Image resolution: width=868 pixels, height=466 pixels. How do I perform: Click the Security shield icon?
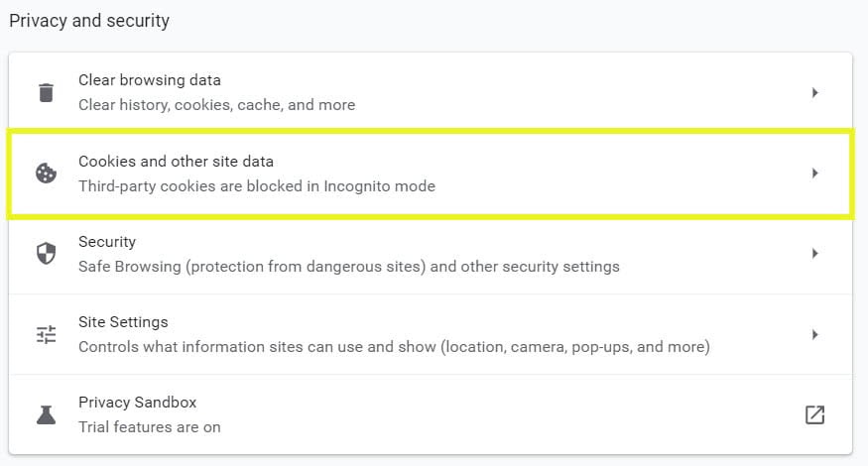click(x=46, y=254)
